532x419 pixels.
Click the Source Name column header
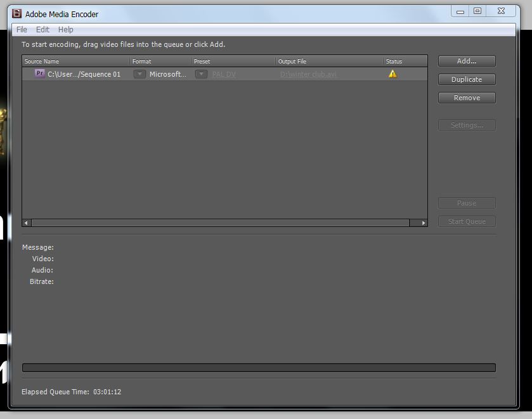(75, 61)
